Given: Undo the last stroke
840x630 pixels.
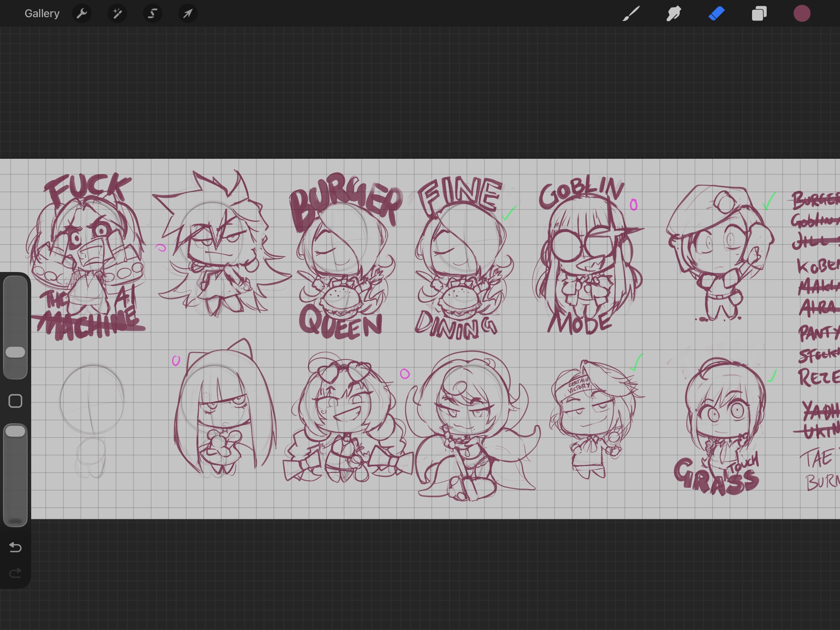Looking at the screenshot, I should (16, 547).
